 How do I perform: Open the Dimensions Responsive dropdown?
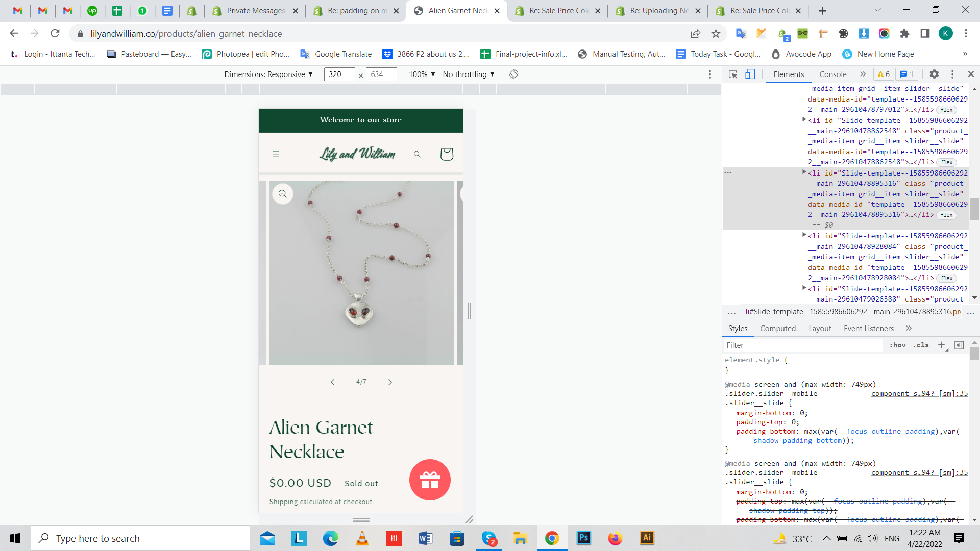click(x=268, y=74)
